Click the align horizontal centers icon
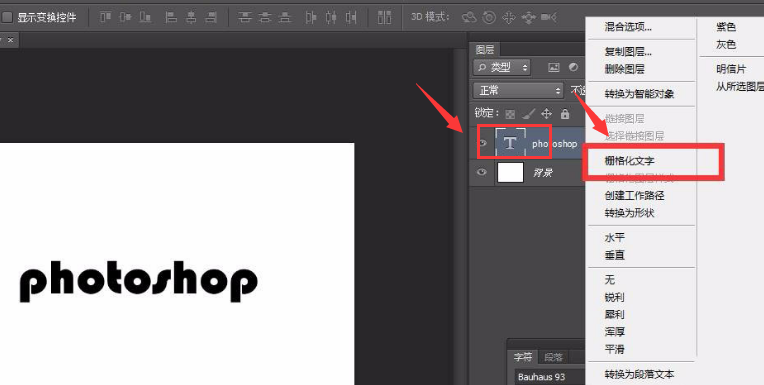 [191, 18]
